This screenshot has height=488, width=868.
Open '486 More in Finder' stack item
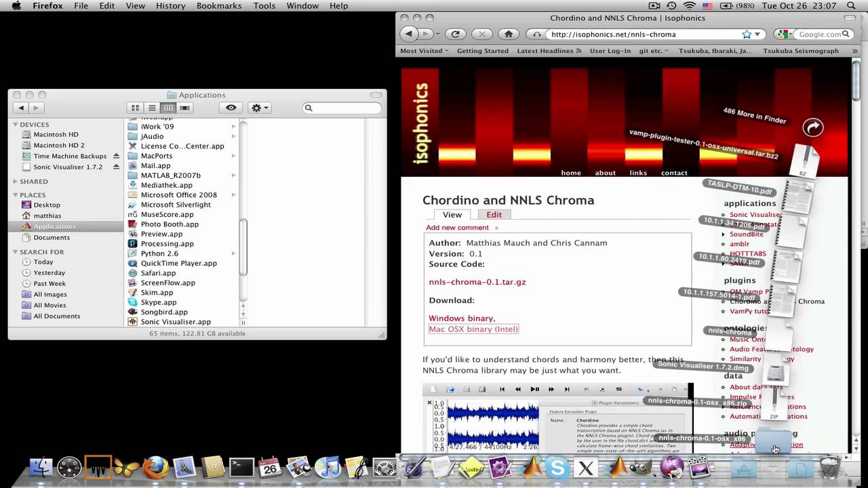tap(755, 116)
